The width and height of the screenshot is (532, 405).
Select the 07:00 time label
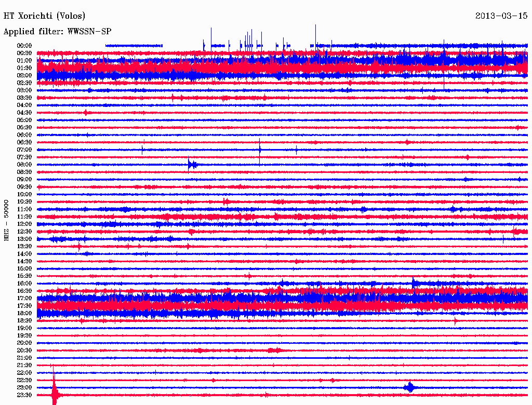[24, 150]
